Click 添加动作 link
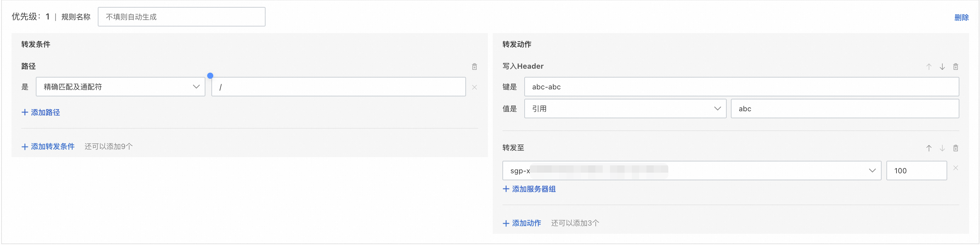This screenshot has height=245, width=980. [x=522, y=223]
